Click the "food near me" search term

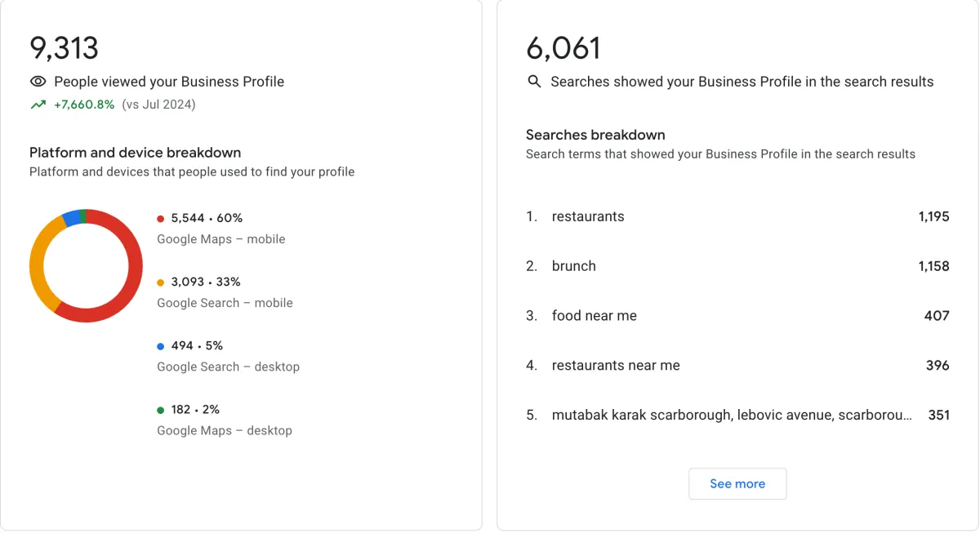pyautogui.click(x=594, y=316)
